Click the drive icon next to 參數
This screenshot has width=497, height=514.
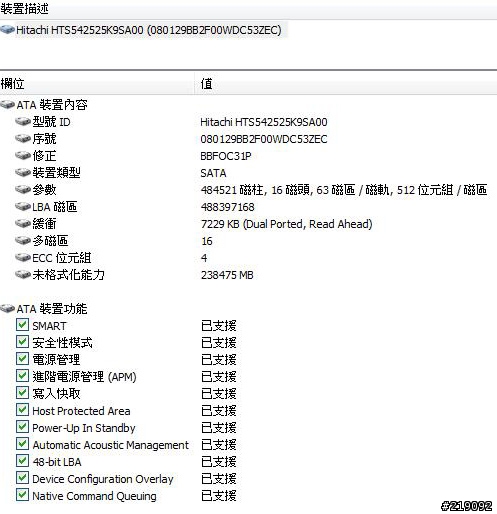[x=23, y=190]
